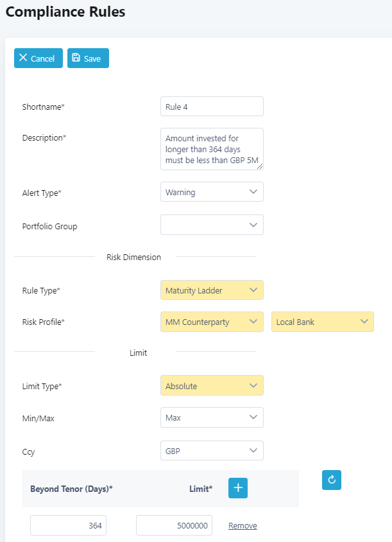Click the circular refresh icon button
Viewport: 392px width, 542px height.
pos(332,480)
